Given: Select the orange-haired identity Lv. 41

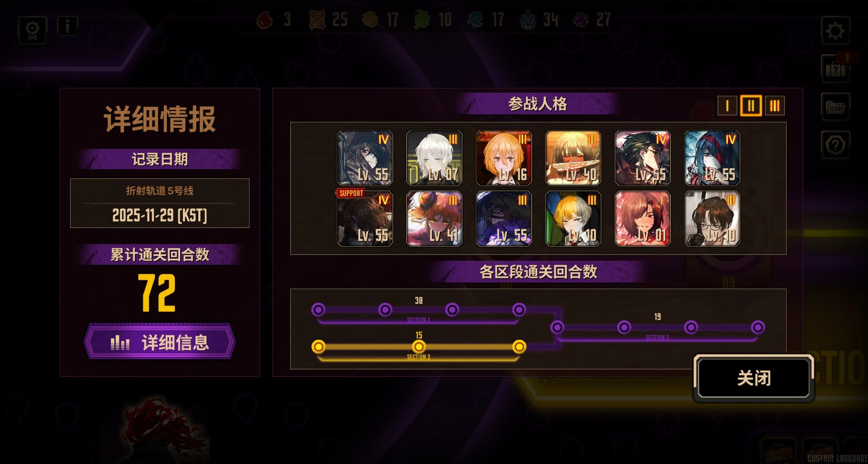Looking at the screenshot, I should (434, 219).
